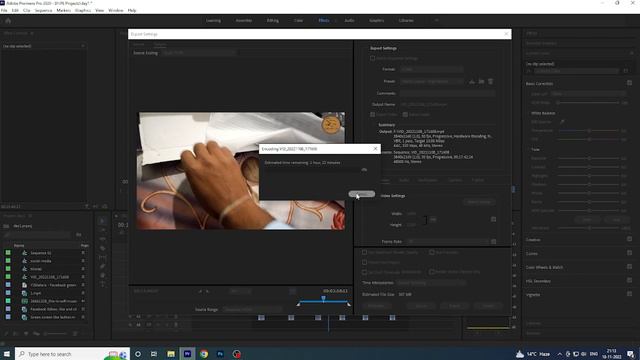Viewport: 640px width, 360px height.
Task: Open the Markers menu
Action: 63,10
